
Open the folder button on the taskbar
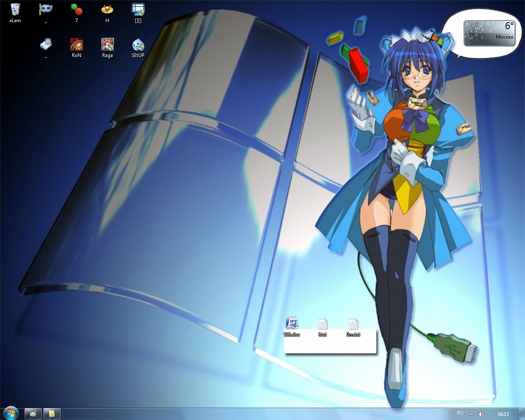(x=52, y=414)
